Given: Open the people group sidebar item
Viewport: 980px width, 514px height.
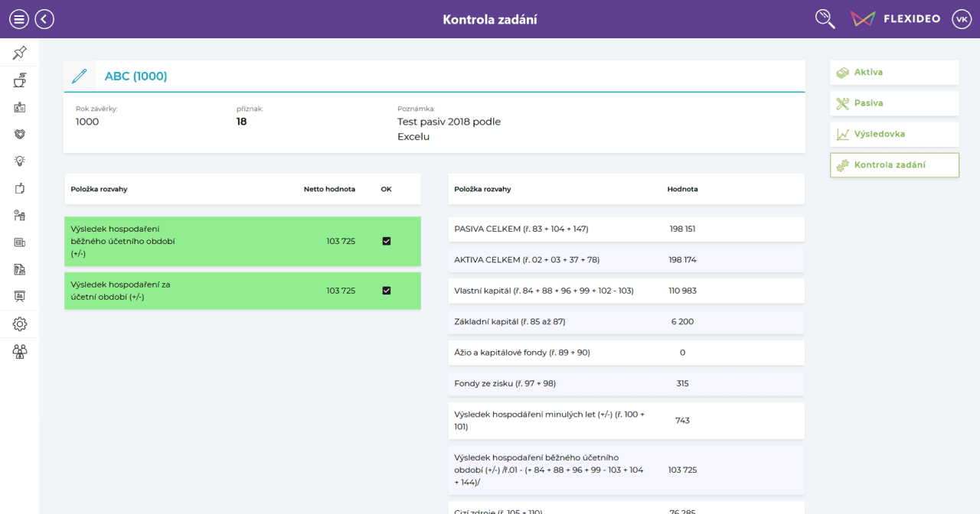Looking at the screenshot, I should 20,352.
